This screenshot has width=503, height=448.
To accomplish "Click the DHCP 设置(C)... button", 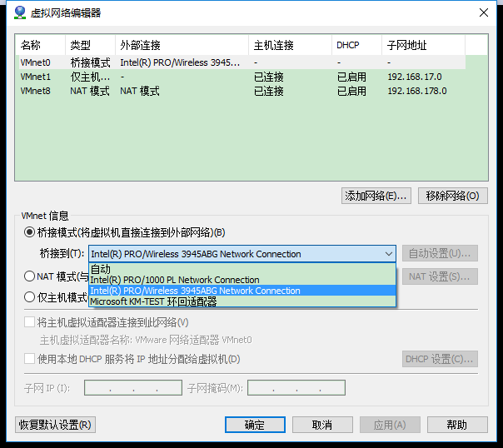I will click(x=440, y=359).
